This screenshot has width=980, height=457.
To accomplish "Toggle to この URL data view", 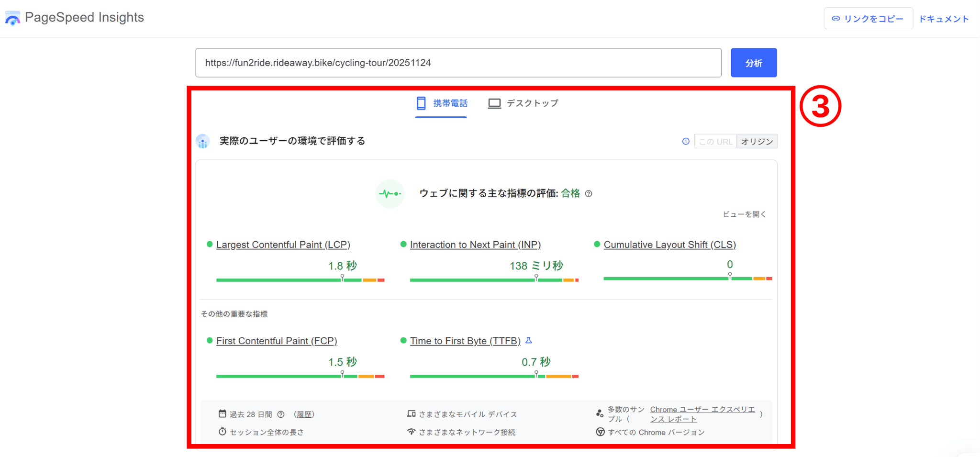I will coord(715,142).
